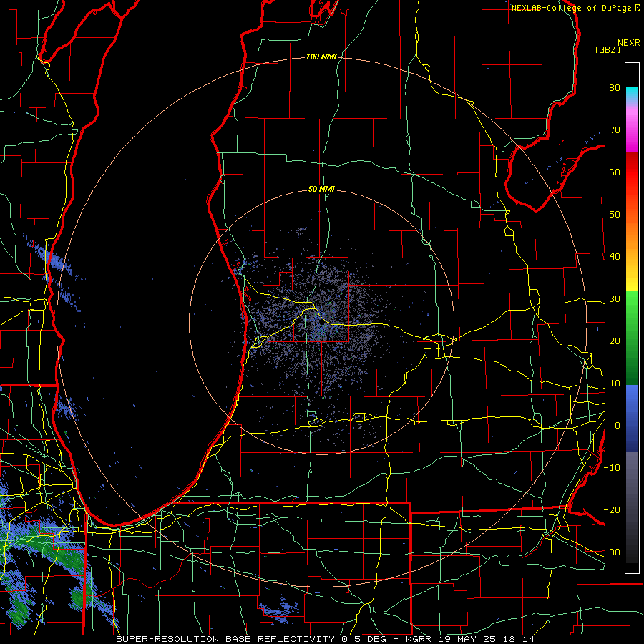This screenshot has height=644, width=644.
Task: Click the 60 dBZ legend value
Action: [x=615, y=172]
